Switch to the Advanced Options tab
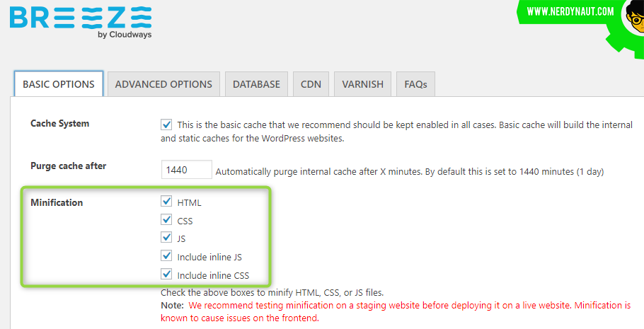Viewport: 644px width, 329px height. click(163, 84)
